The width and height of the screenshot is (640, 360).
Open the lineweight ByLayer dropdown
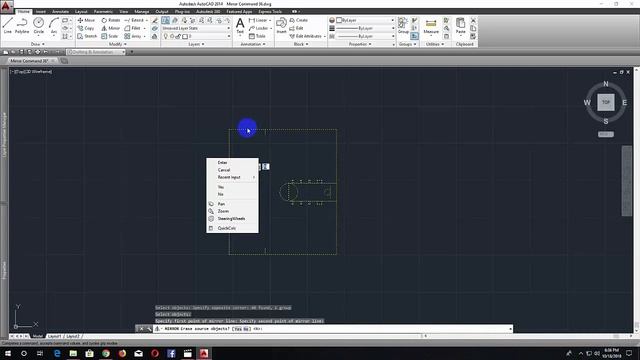click(x=365, y=28)
